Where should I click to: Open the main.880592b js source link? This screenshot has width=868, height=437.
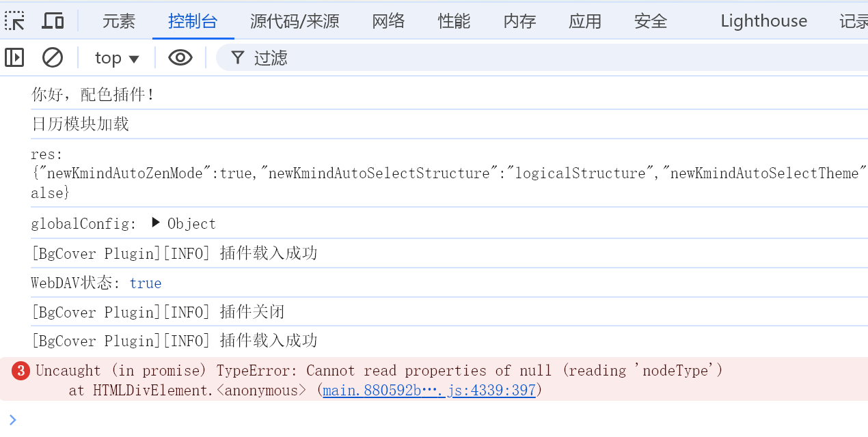pos(429,391)
